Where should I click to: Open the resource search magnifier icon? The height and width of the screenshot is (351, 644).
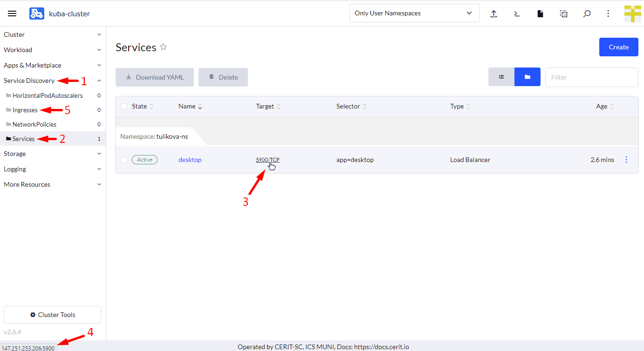pos(587,13)
